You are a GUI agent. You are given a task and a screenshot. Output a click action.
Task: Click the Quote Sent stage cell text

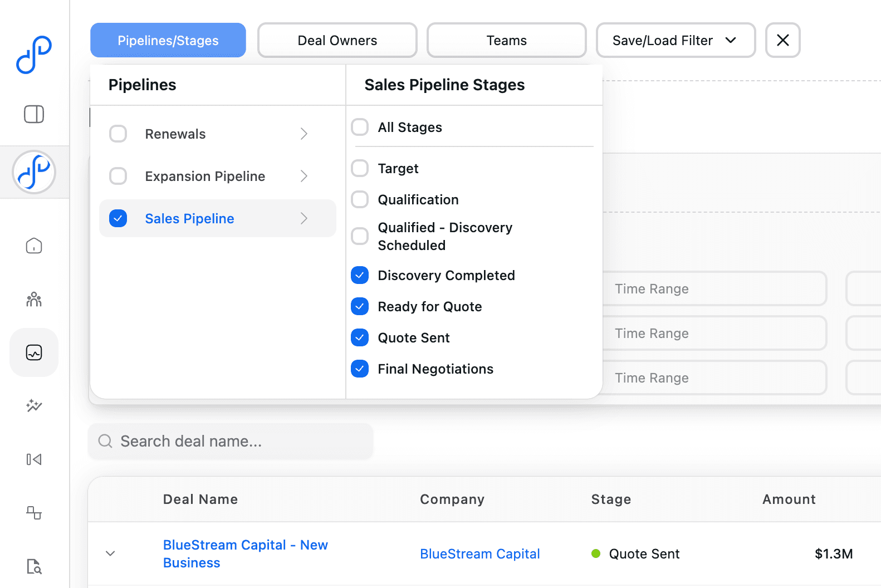coord(644,554)
